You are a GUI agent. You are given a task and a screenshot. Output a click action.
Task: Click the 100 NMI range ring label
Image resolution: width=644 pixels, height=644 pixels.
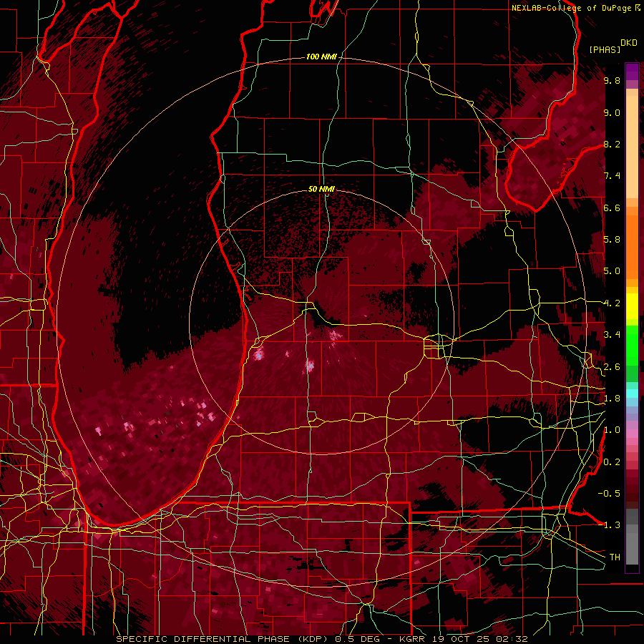[x=321, y=57]
